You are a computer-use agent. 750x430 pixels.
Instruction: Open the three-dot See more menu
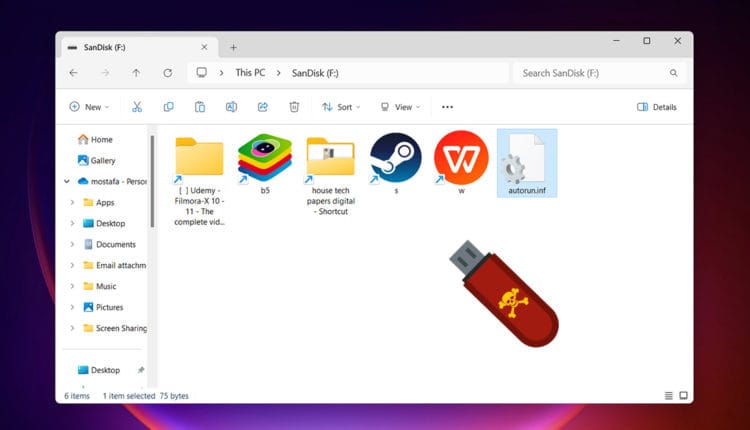447,107
